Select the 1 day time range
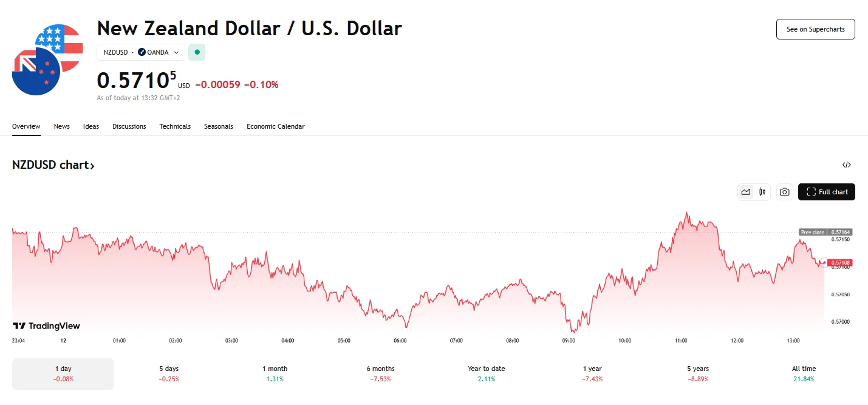The image size is (868, 405). 63,373
